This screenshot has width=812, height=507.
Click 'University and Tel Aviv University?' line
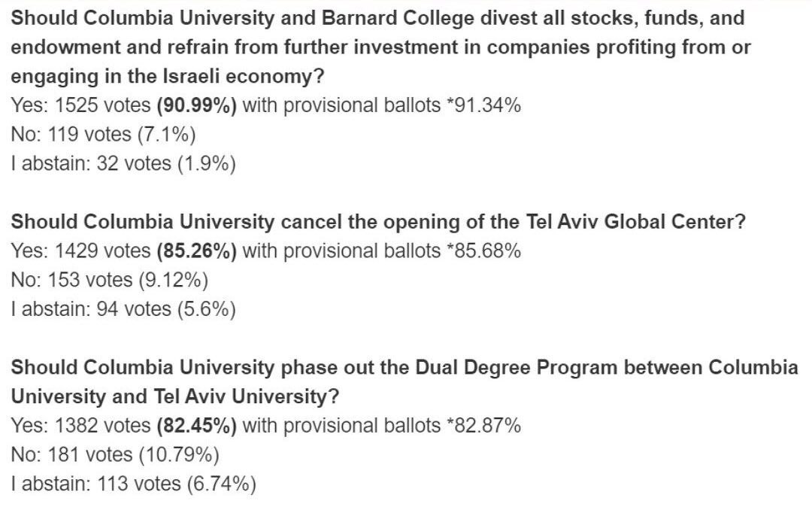click(x=175, y=396)
